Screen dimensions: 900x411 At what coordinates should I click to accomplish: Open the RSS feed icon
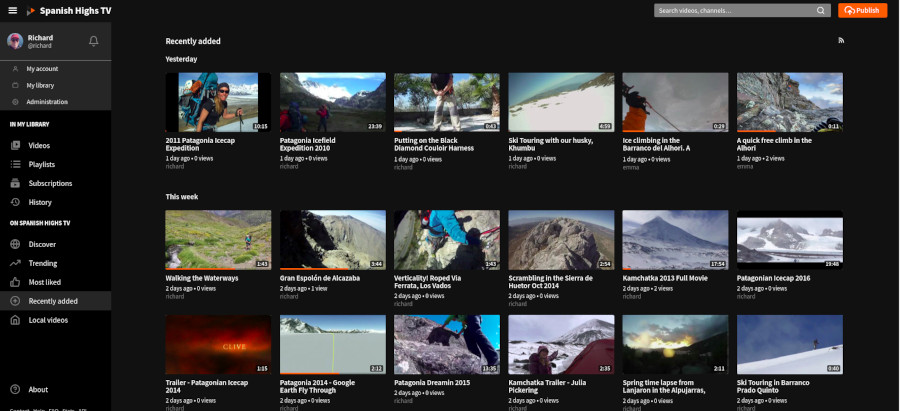pos(841,41)
